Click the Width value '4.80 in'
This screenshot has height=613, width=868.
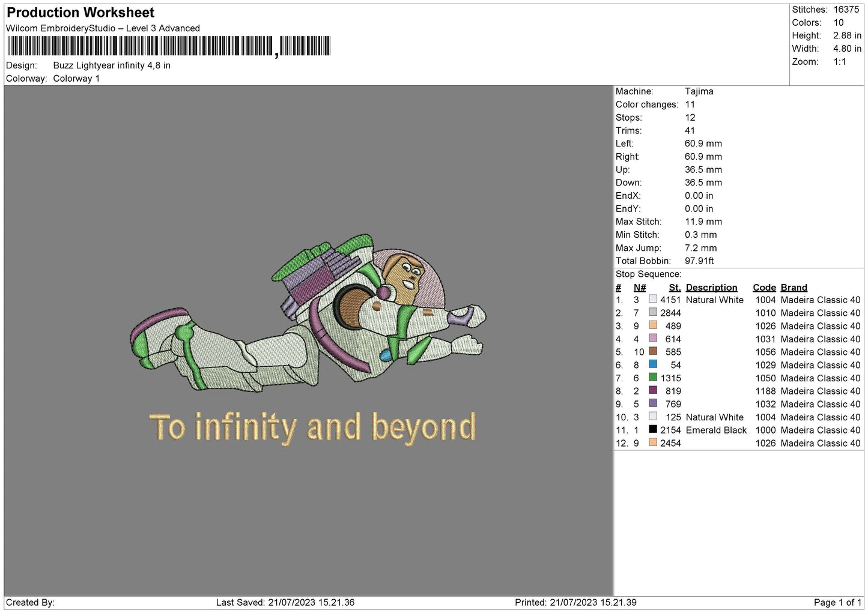pyautogui.click(x=847, y=49)
